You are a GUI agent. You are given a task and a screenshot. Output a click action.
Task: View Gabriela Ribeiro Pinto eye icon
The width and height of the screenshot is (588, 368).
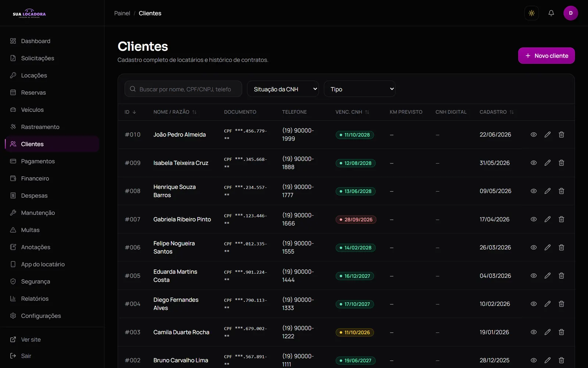pyautogui.click(x=534, y=219)
